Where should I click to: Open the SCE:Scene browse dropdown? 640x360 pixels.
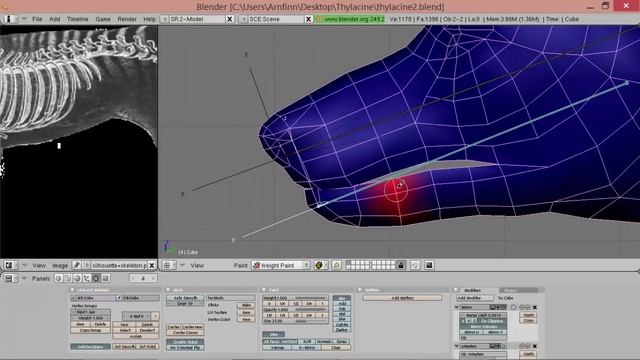point(243,19)
